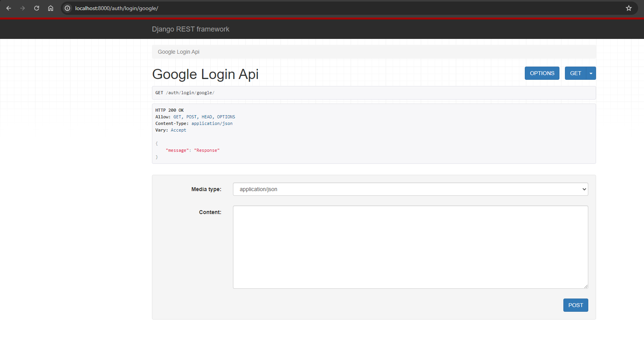Viewport: 644px width, 339px height.
Task: Open the Django REST framework brand link
Action: coord(191,29)
